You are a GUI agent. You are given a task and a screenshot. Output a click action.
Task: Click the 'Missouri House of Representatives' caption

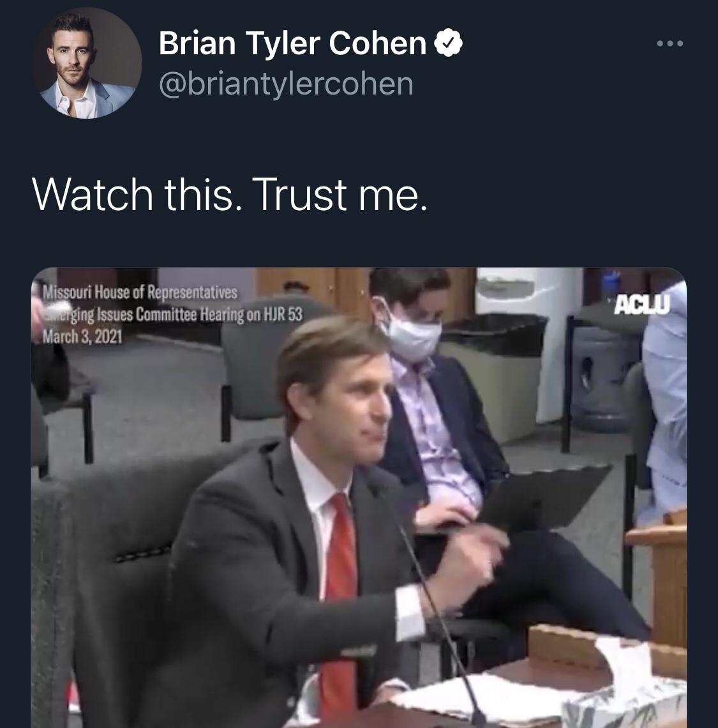(x=140, y=292)
